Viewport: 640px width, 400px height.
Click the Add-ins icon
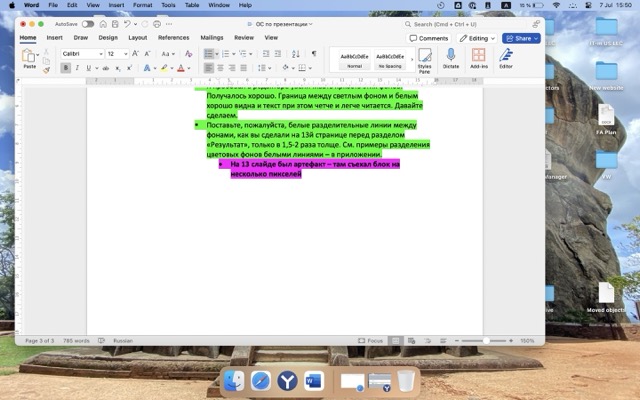pos(477,58)
